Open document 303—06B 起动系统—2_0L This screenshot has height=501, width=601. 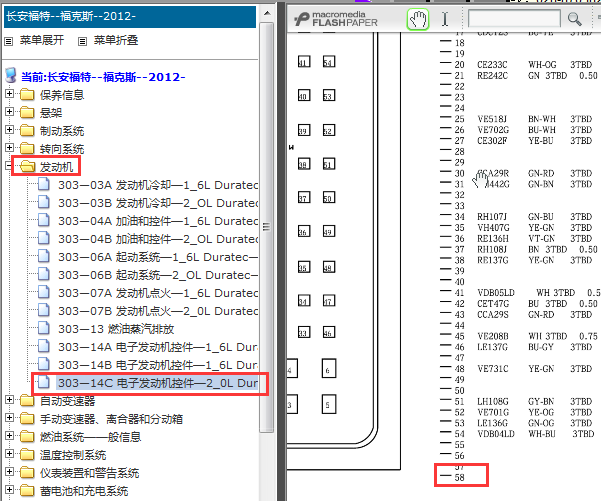coord(158,275)
